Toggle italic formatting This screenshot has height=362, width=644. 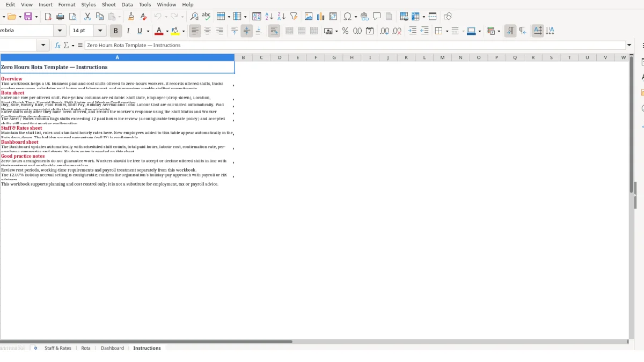coord(128,31)
